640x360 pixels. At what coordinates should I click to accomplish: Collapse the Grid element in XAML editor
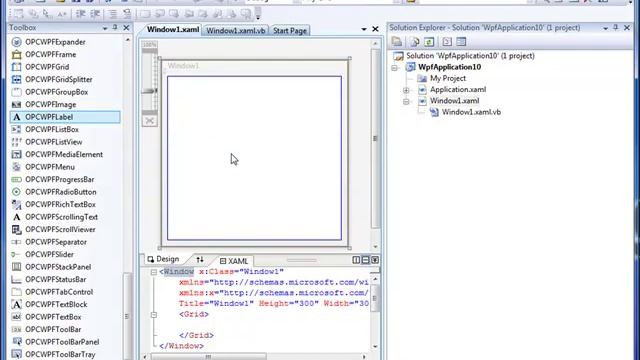coord(153,315)
